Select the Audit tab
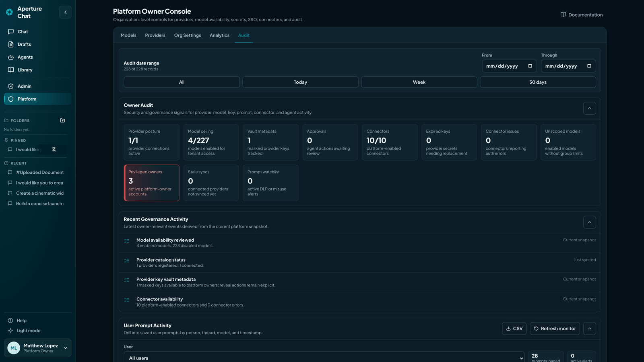This screenshot has height=362, width=644. 244,35
